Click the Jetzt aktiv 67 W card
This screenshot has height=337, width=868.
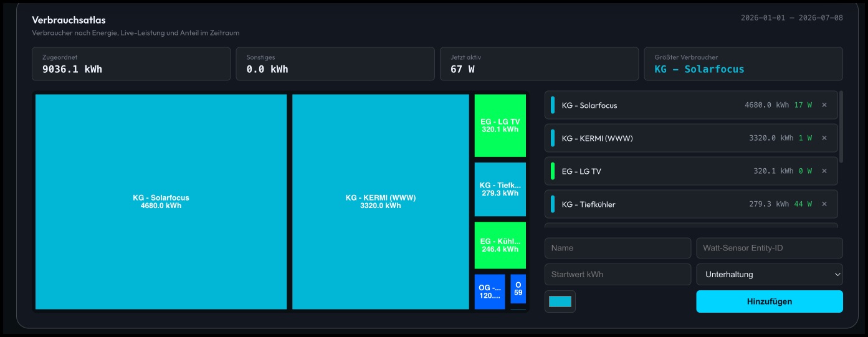pyautogui.click(x=540, y=64)
